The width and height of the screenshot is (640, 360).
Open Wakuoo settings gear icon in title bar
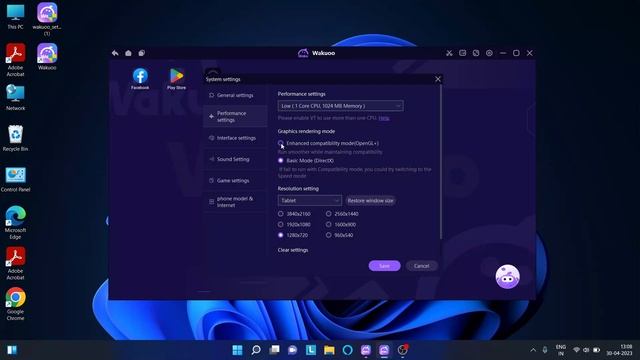click(489, 53)
